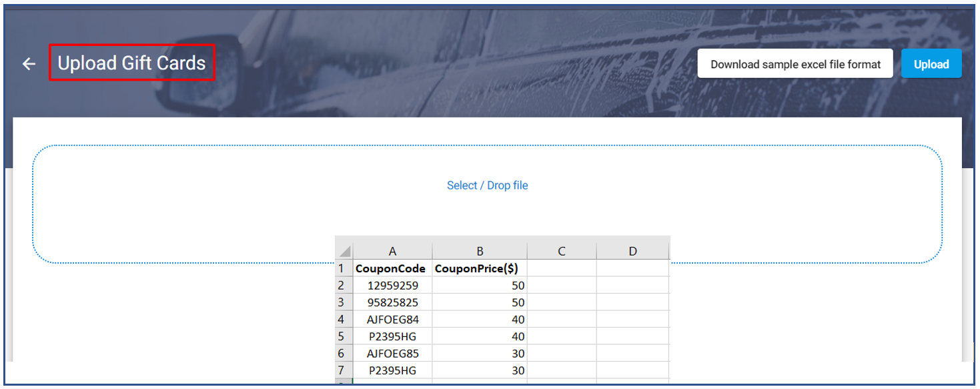980x389 pixels.
Task: Select the row 7 header number
Action: [341, 370]
